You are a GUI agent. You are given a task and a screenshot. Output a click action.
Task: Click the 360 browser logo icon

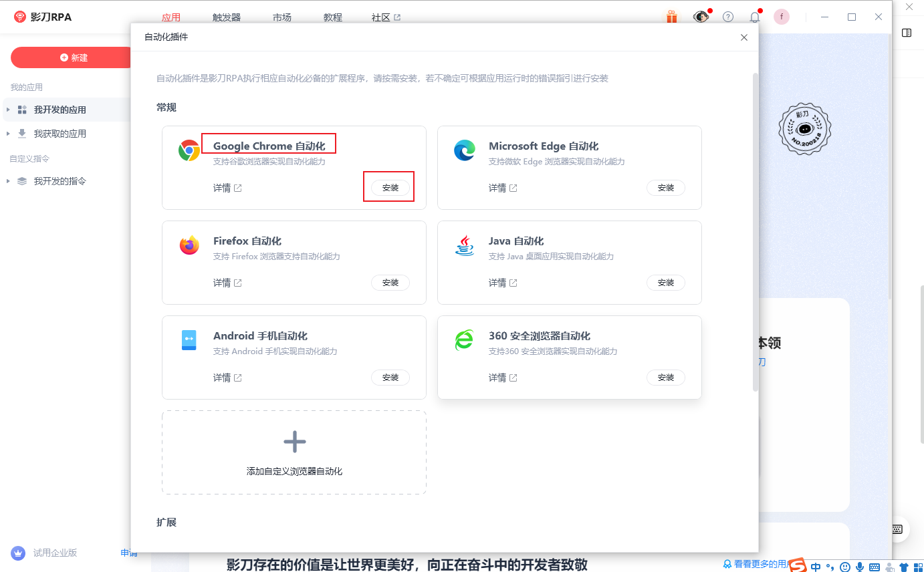click(x=465, y=340)
